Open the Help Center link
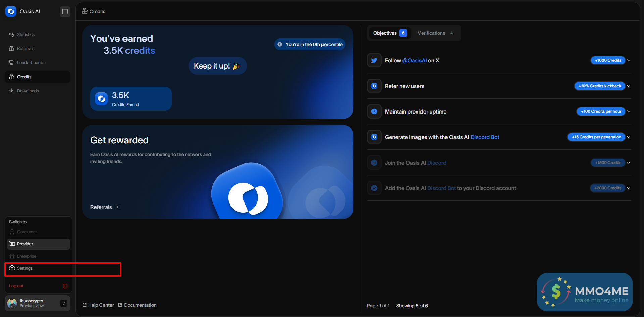Image resolution: width=644 pixels, height=317 pixels. [98, 305]
